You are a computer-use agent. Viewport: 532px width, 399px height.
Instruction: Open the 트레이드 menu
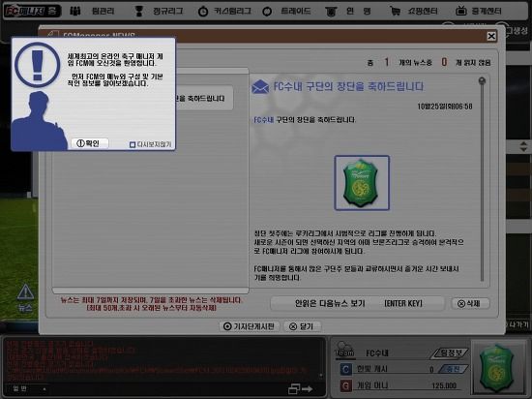tap(296, 12)
